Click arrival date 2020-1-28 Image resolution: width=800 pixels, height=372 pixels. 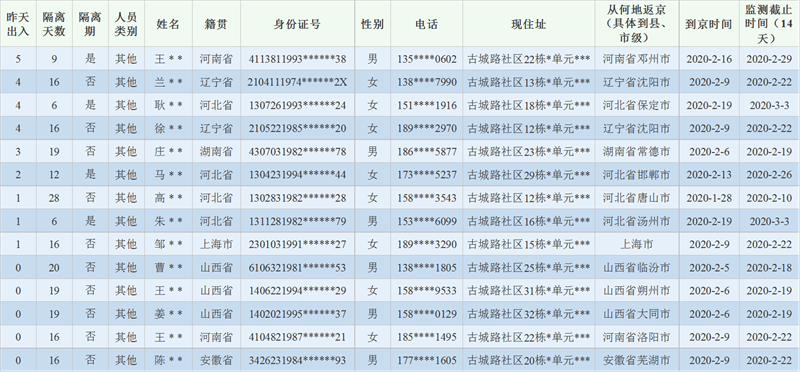(709, 198)
